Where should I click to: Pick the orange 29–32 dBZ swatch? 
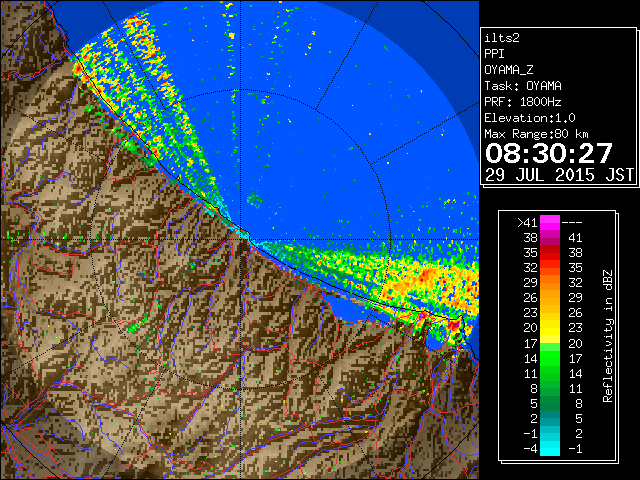tap(550, 283)
